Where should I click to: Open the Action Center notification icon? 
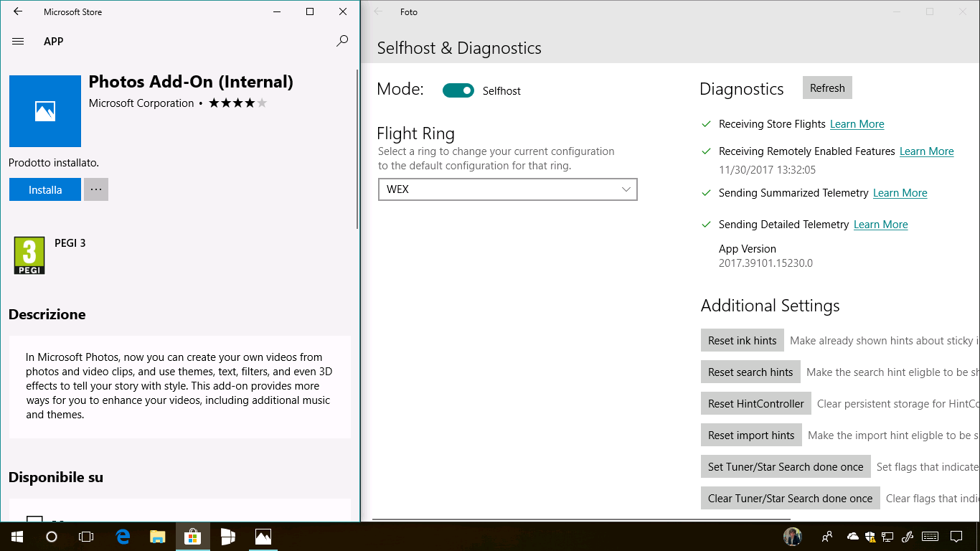[956, 537]
